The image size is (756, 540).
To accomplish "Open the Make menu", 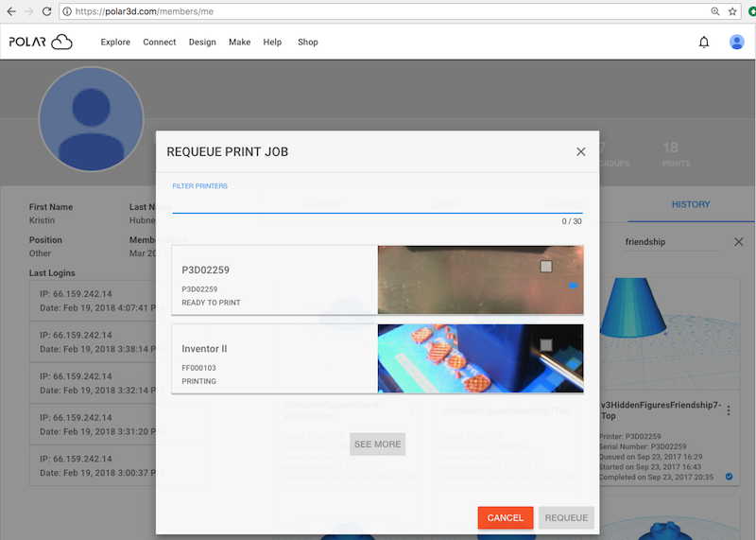I will (240, 42).
